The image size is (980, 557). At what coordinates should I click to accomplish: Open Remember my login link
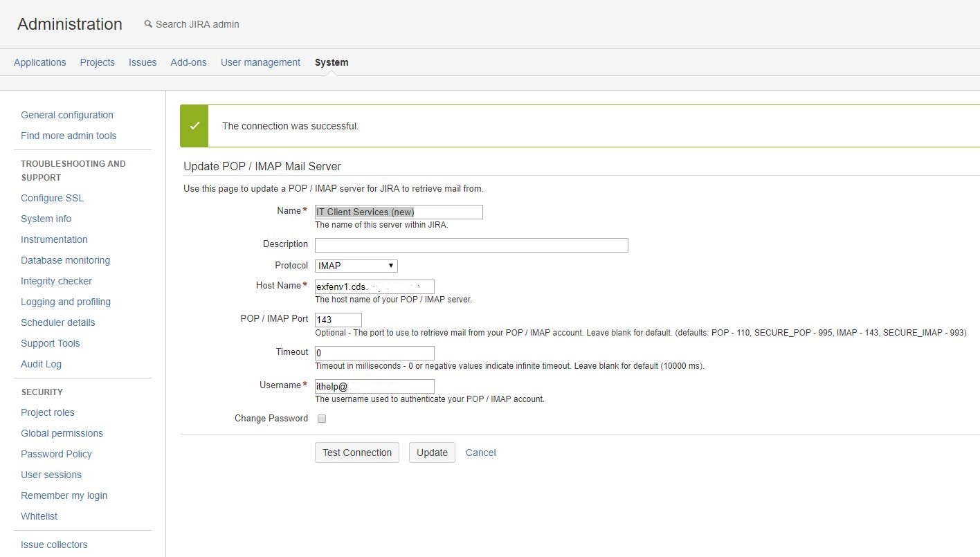tap(64, 495)
